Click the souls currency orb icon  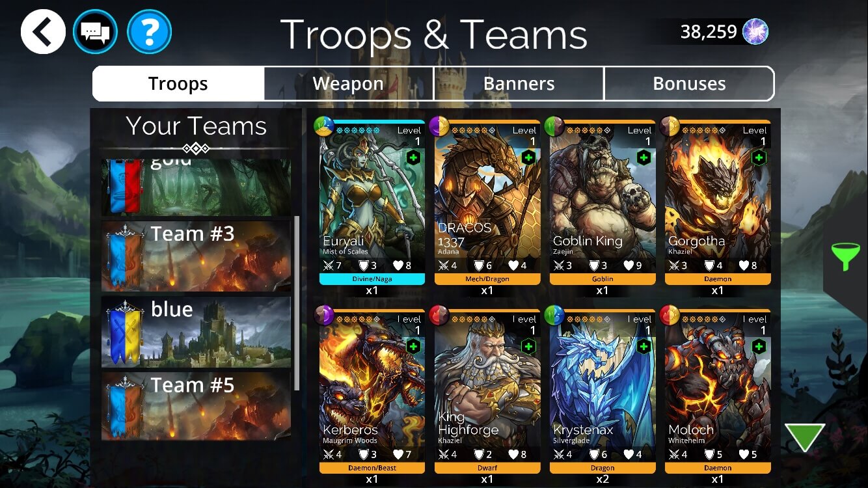click(x=755, y=31)
